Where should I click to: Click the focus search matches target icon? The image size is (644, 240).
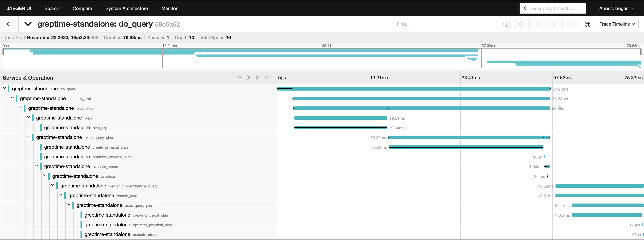coord(521,24)
